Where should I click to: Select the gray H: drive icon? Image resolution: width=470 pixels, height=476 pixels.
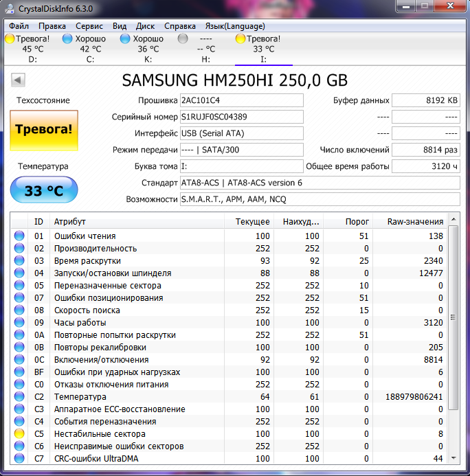tap(183, 39)
